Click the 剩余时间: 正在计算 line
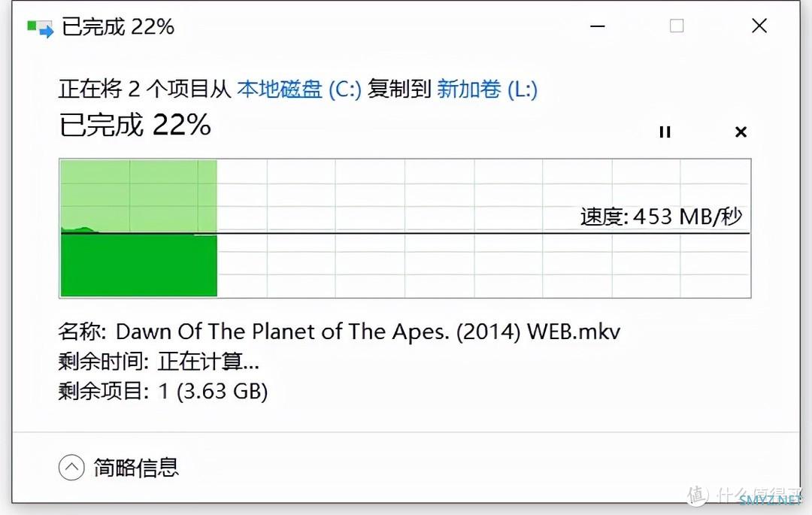Screen dimensions: 812x515 pos(159,362)
